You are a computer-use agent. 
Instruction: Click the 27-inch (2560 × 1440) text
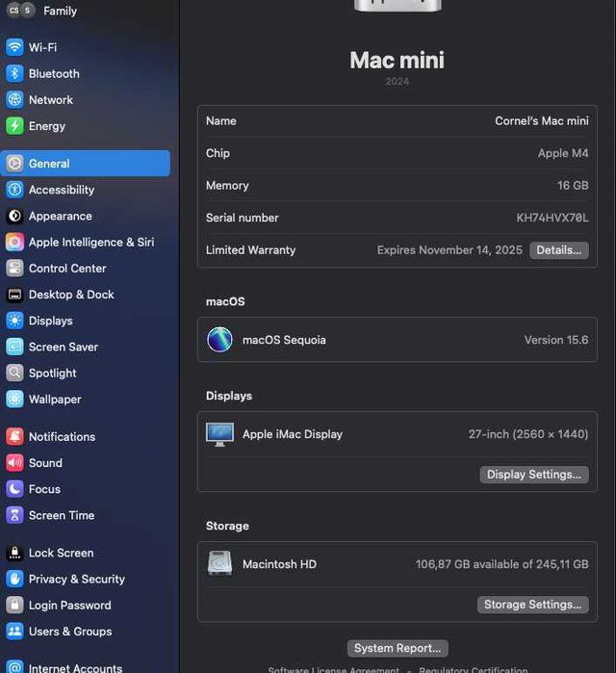pyautogui.click(x=528, y=434)
